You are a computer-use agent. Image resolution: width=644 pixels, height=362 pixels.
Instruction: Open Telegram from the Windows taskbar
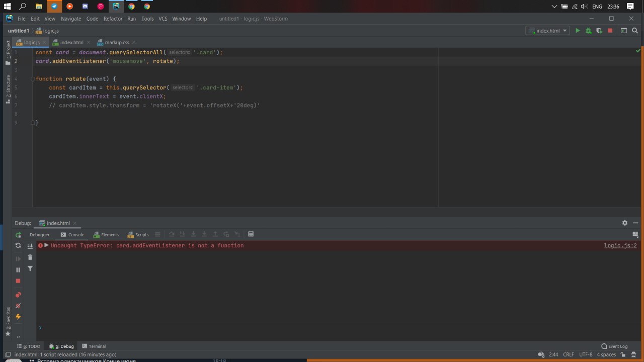[54, 7]
